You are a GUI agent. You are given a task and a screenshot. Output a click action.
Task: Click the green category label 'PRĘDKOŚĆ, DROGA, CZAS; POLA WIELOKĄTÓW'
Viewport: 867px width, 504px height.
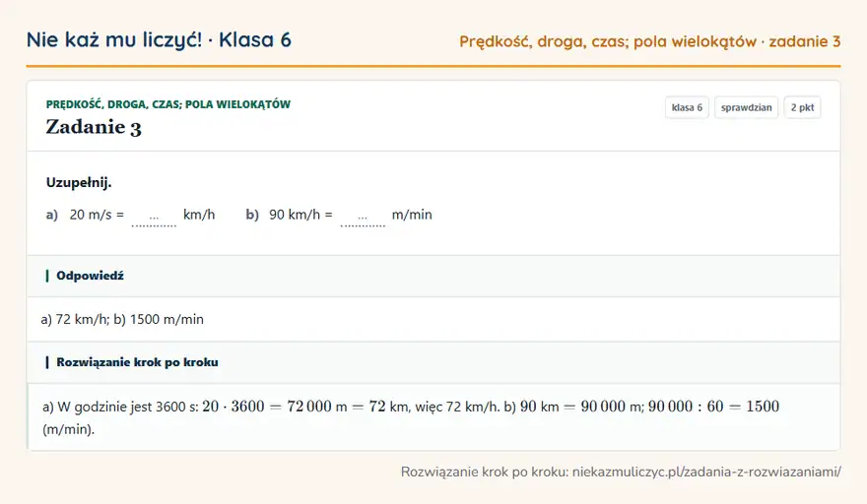click(x=168, y=104)
